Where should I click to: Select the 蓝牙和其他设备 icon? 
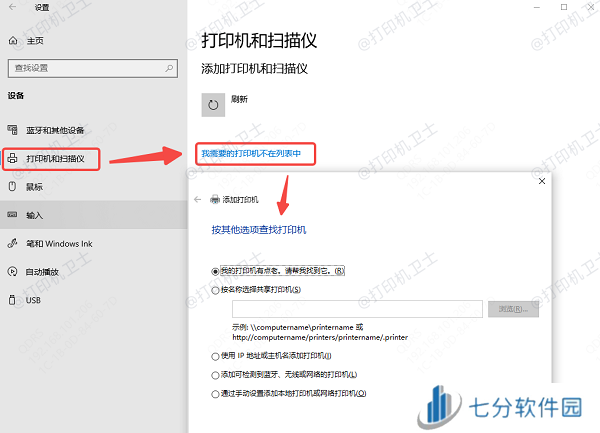[x=12, y=130]
